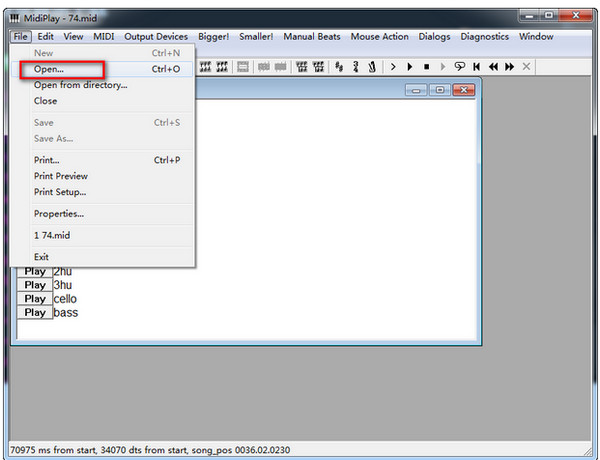Open the Diagnostics menu

[485, 37]
